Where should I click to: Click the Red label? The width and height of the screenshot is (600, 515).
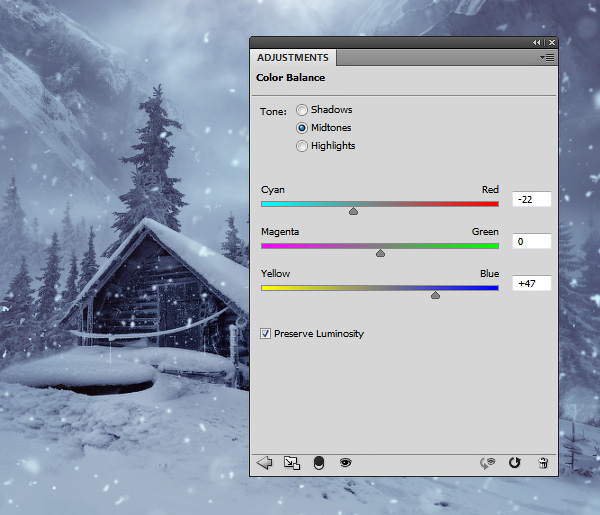[x=490, y=190]
